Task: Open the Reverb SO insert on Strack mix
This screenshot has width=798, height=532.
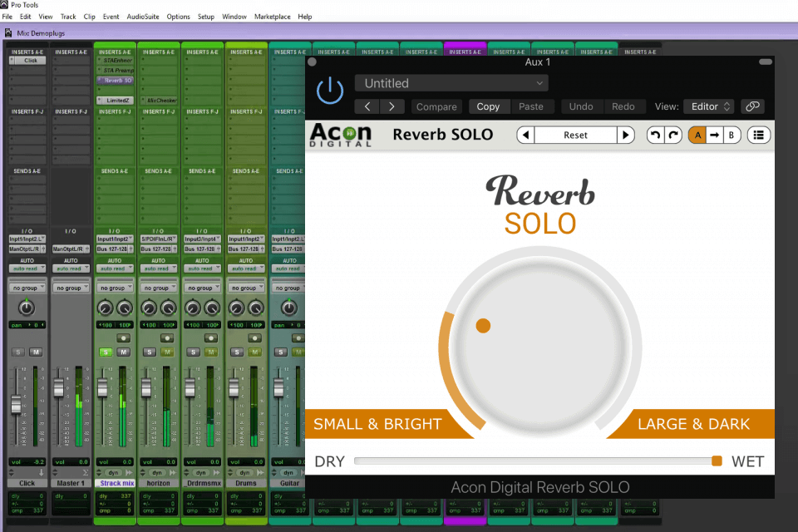Action: [x=116, y=81]
